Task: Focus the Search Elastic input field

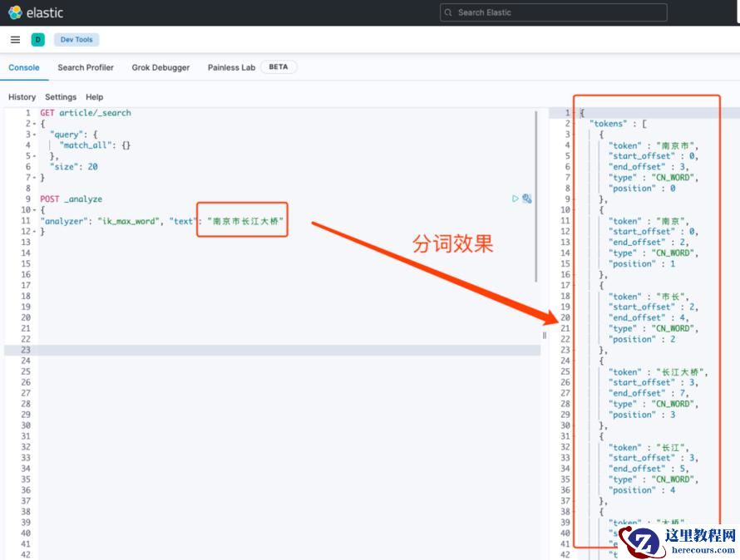Action: [x=557, y=12]
